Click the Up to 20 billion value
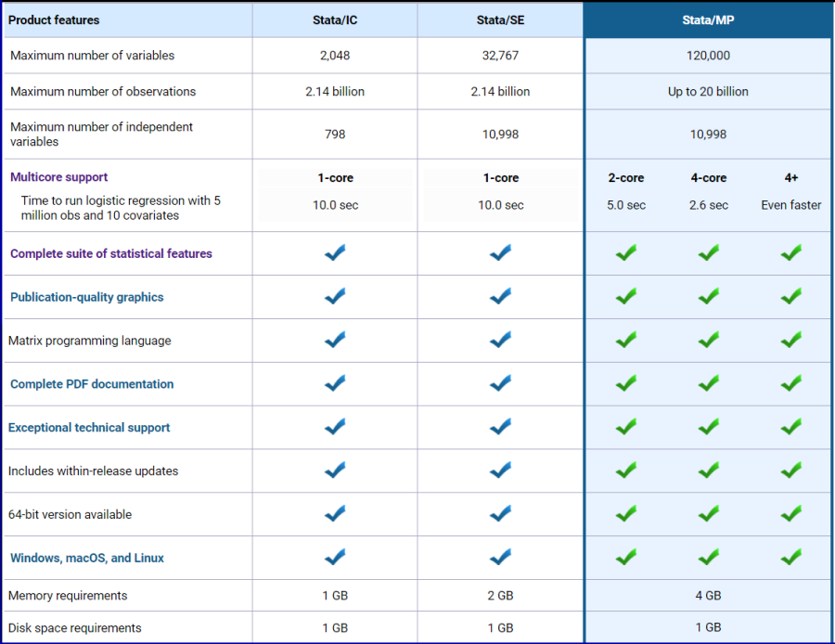Screen dimensions: 835x644 point(708,92)
